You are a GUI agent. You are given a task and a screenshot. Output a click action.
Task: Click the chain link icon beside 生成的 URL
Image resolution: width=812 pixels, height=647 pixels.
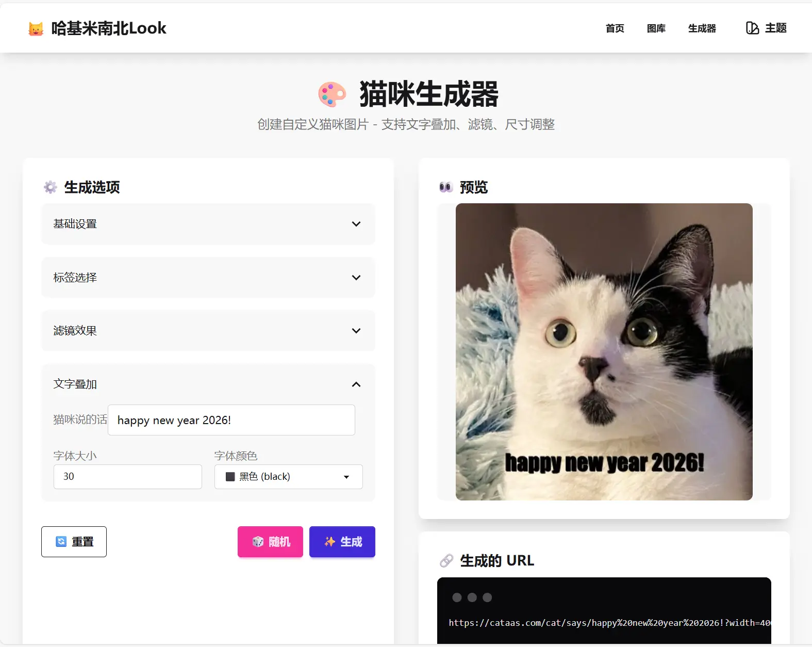446,561
